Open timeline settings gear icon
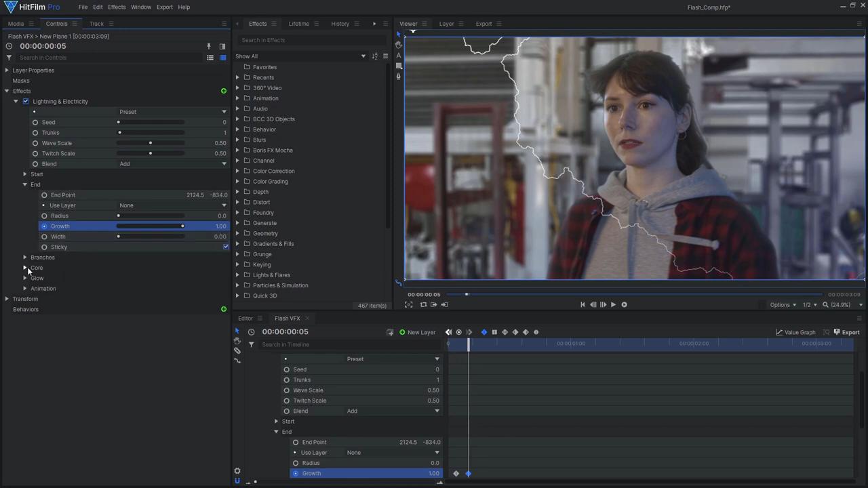The width and height of the screenshot is (868, 488). [x=237, y=471]
